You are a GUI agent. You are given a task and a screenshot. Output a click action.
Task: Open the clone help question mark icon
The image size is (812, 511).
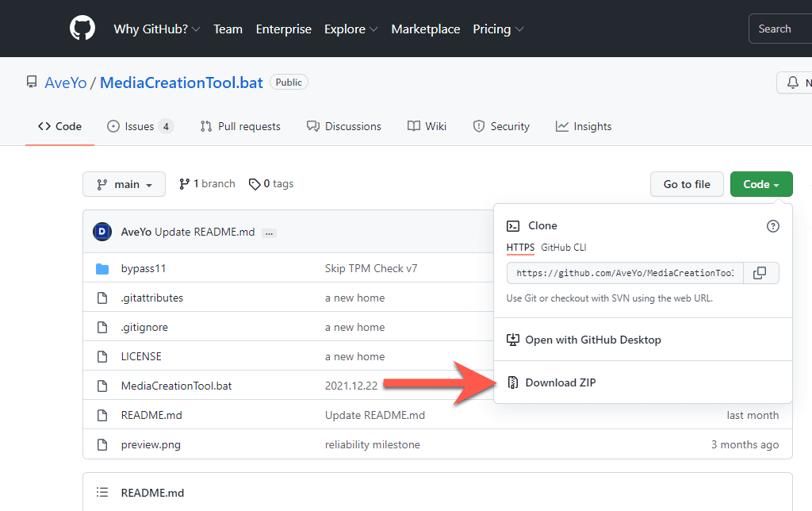[x=772, y=226]
